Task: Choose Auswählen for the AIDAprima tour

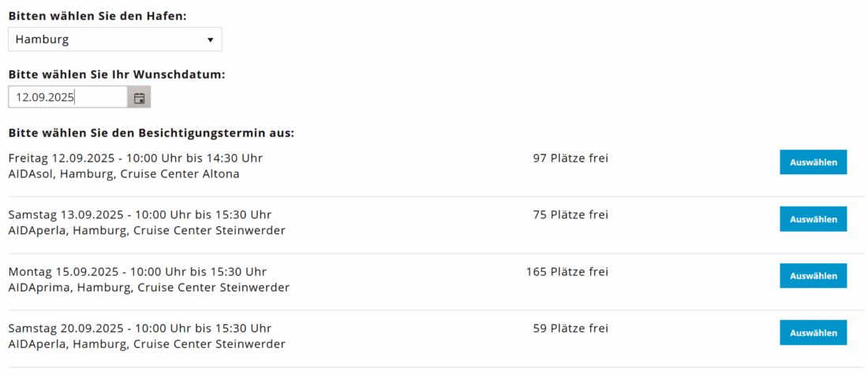Action: [813, 276]
